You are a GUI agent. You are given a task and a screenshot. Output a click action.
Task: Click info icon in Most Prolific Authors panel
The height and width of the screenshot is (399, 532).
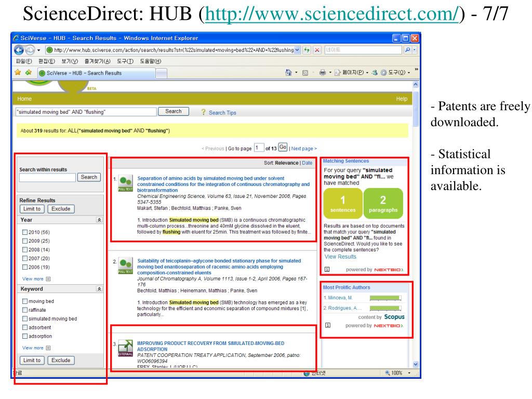(328, 325)
